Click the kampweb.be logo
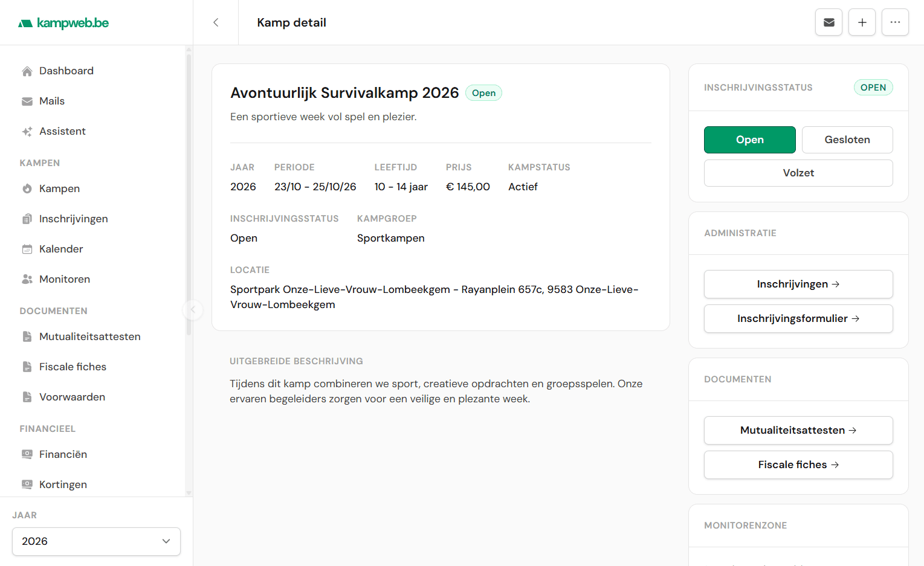 pos(63,23)
